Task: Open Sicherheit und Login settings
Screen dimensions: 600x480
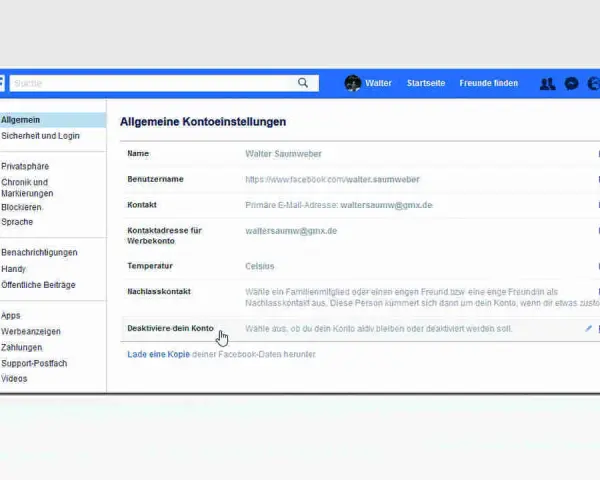Action: pyautogui.click(x=40, y=136)
